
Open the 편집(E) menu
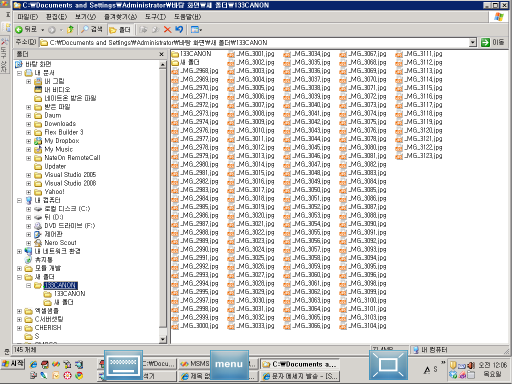[56, 17]
